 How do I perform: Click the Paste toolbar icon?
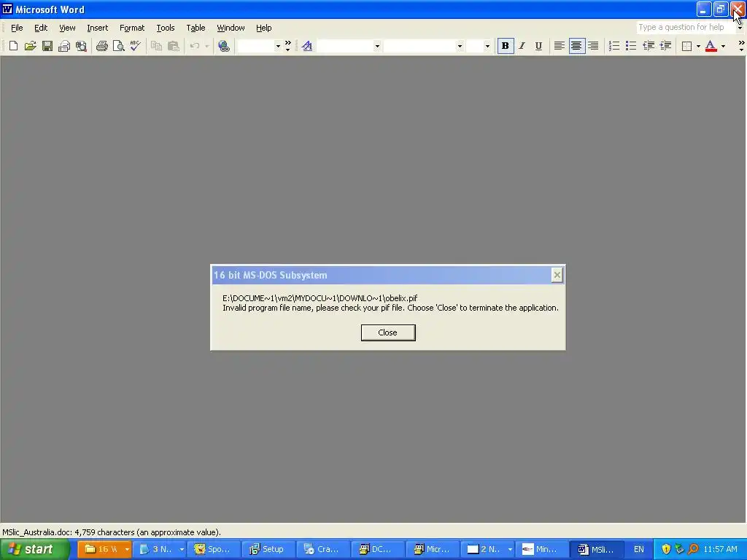[174, 46]
